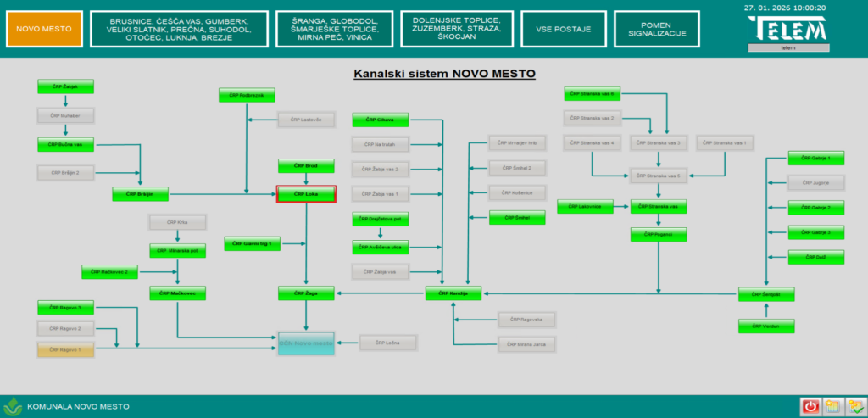Open the grey ČRP Stranska vas 5 station

(658, 176)
